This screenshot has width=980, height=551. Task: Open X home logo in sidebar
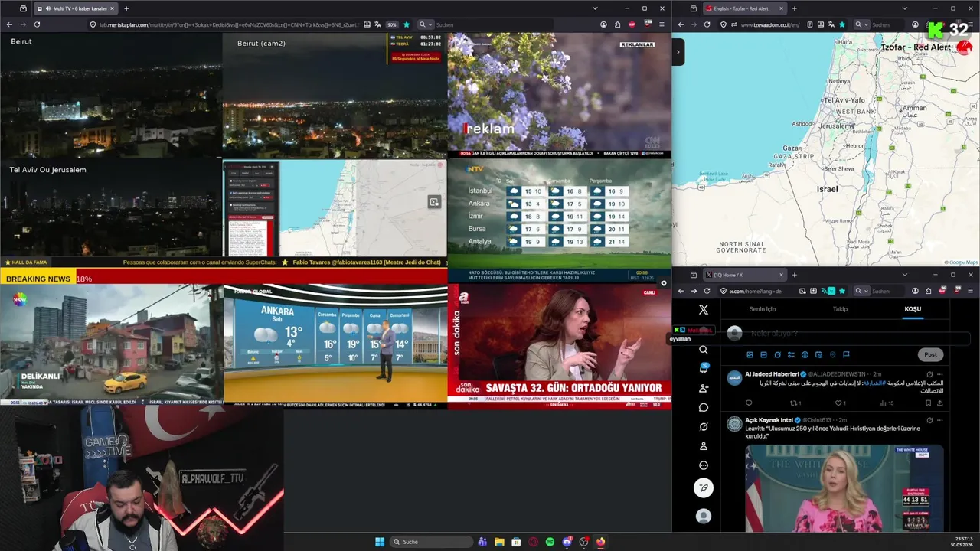coord(704,310)
